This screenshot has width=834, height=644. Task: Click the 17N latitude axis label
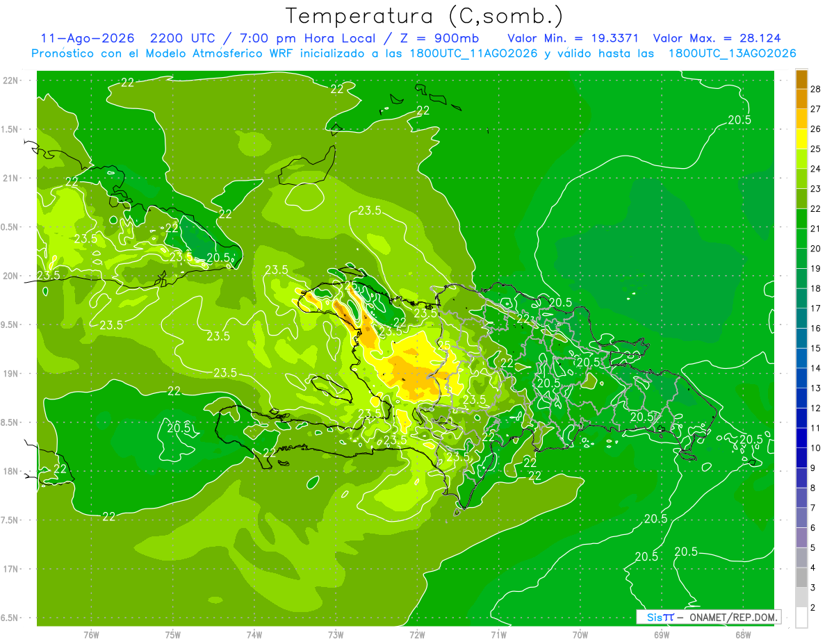point(10,569)
